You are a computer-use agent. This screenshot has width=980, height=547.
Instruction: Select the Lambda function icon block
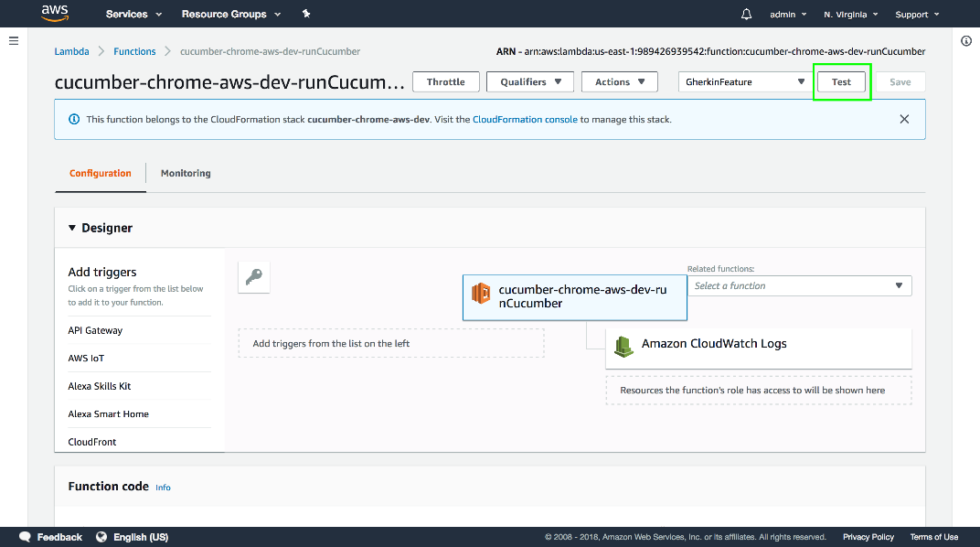481,294
